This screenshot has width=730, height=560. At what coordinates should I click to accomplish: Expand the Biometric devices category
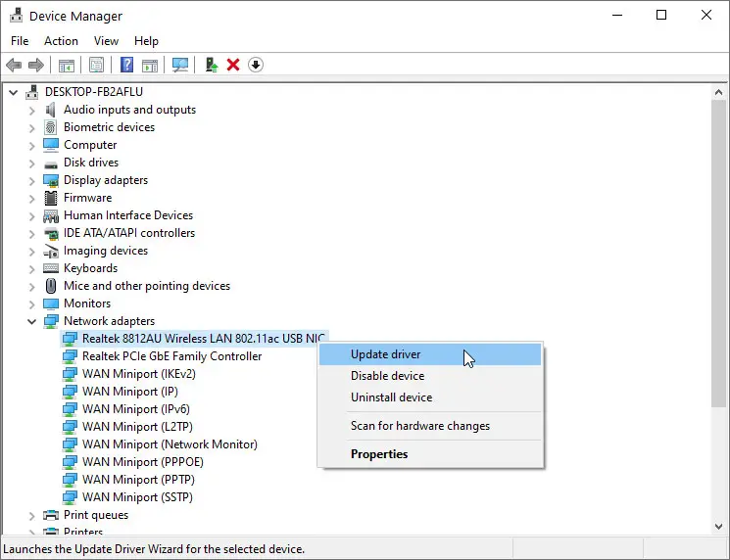[x=31, y=128]
